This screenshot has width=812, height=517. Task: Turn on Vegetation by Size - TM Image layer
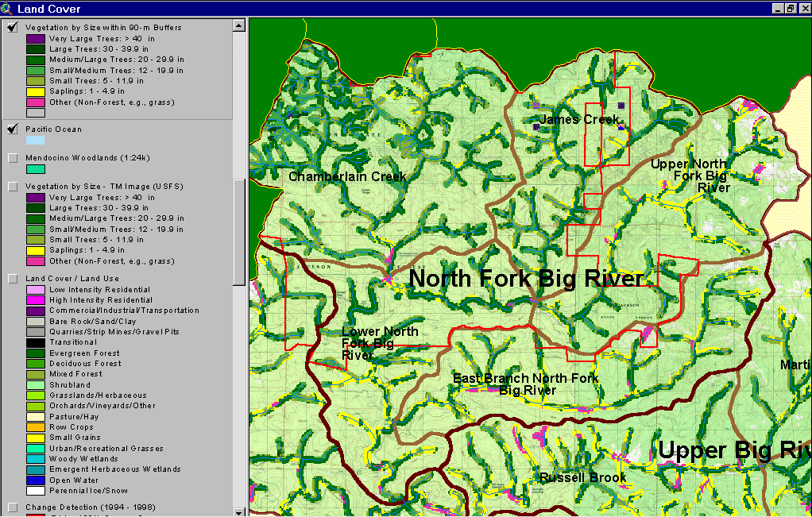click(x=13, y=187)
